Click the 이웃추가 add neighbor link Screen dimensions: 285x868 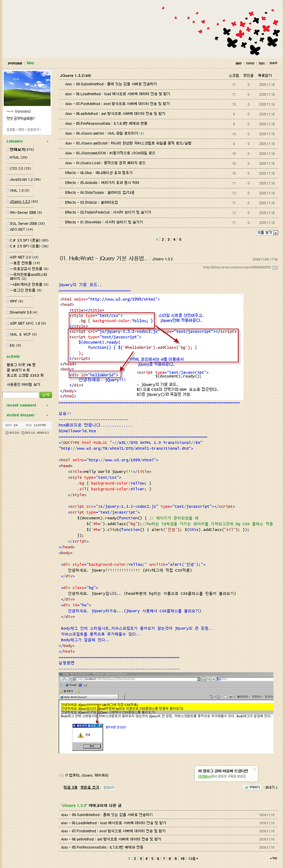pos(33,130)
